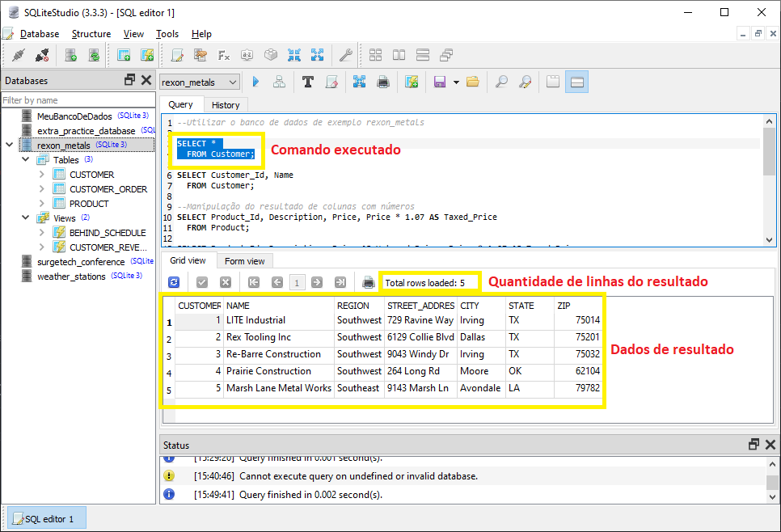
Task: Open the extension manager icon
Action: click(271, 55)
